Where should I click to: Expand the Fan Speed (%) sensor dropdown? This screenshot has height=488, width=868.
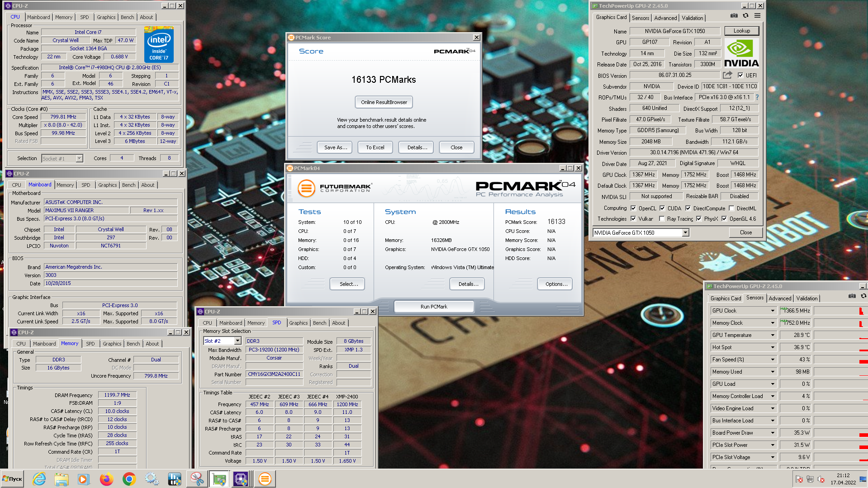[x=773, y=360]
